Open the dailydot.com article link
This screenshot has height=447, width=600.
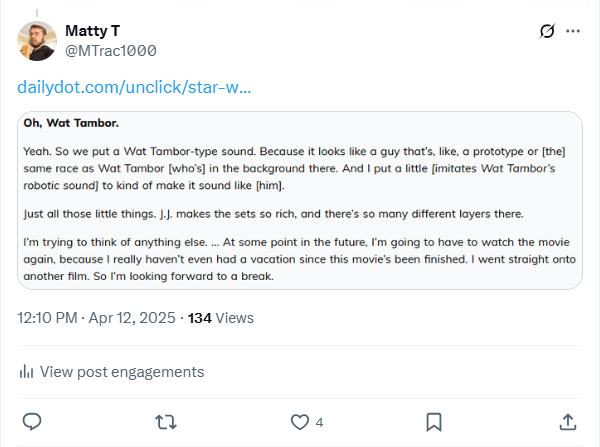[x=134, y=87]
